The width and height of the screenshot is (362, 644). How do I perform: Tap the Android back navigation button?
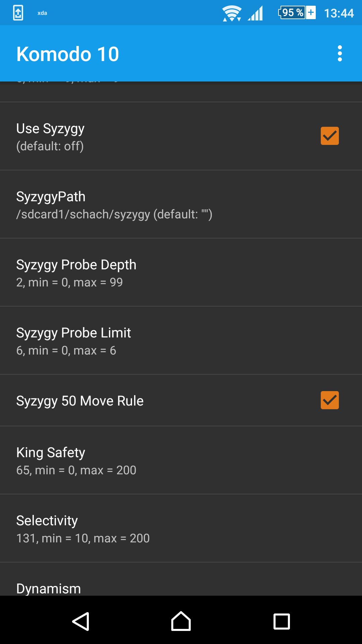pos(81,621)
